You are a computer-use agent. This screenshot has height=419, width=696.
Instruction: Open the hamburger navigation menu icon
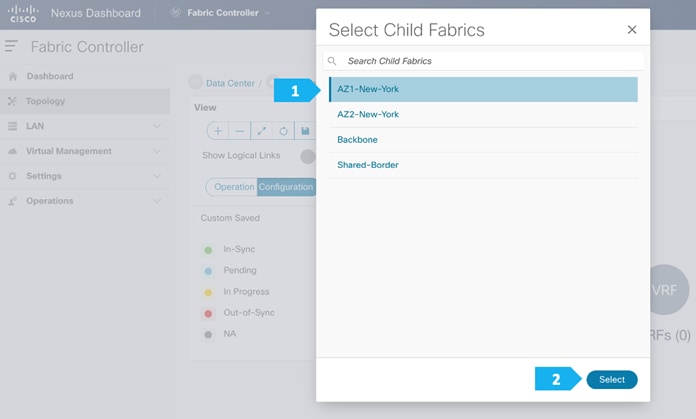[12, 46]
